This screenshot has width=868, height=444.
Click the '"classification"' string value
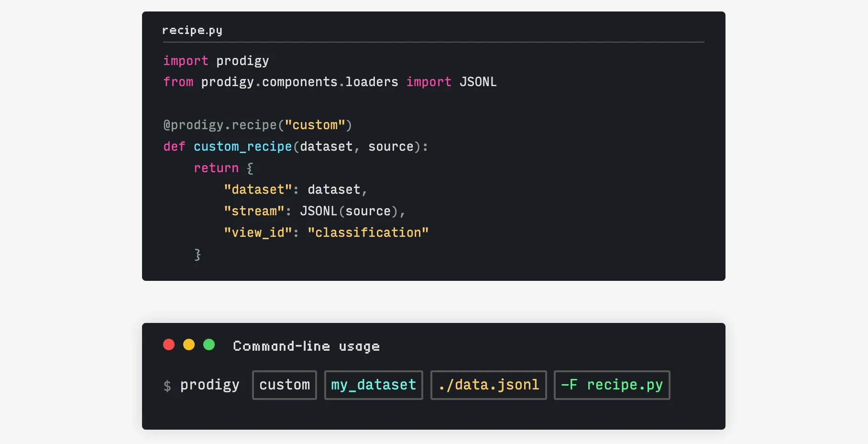pos(368,233)
